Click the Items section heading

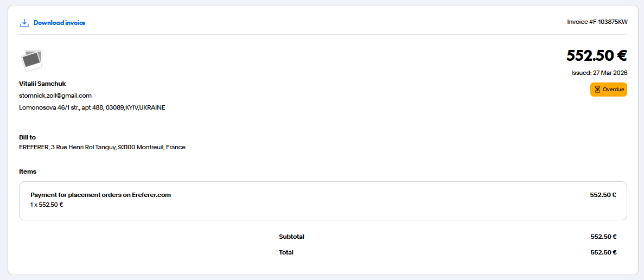(28, 171)
